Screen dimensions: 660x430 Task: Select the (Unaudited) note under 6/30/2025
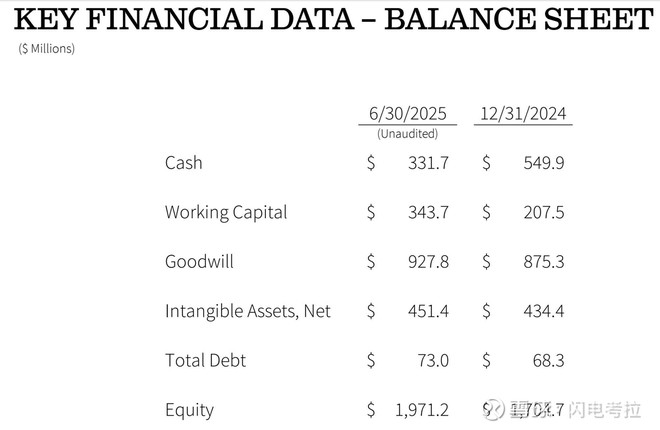(x=407, y=134)
